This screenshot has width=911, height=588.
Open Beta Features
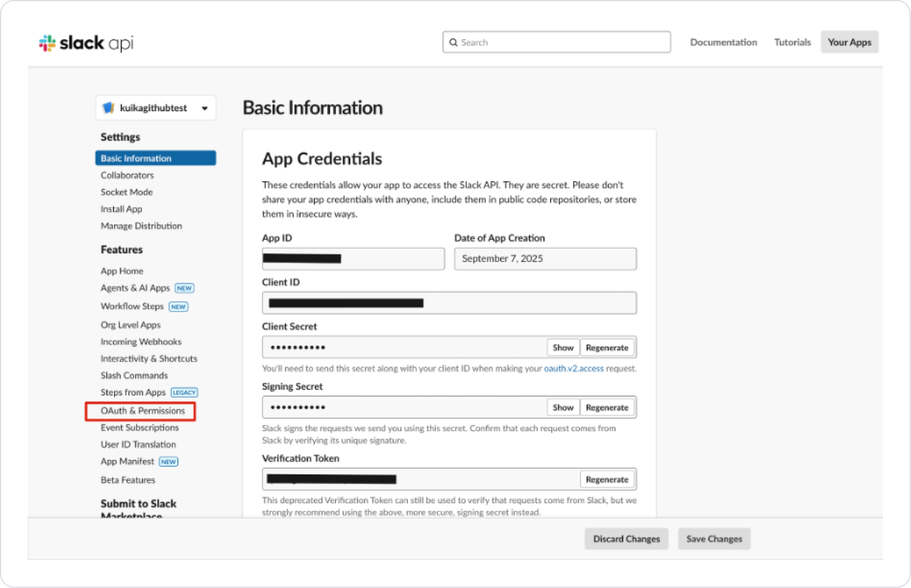tap(128, 480)
